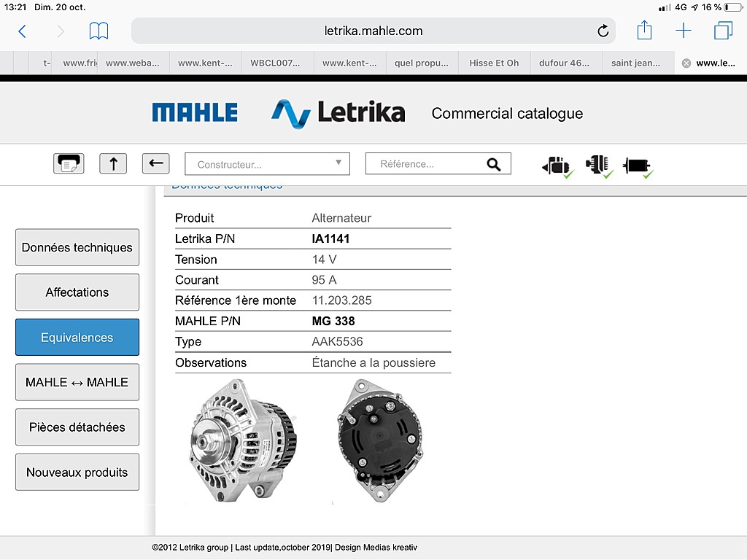Screen dimensions: 747x560
Task: Click the product value Alternateur
Action: point(341,218)
